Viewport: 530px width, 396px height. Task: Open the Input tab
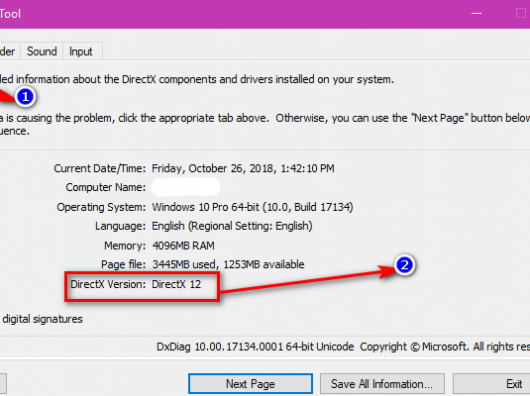(x=81, y=52)
